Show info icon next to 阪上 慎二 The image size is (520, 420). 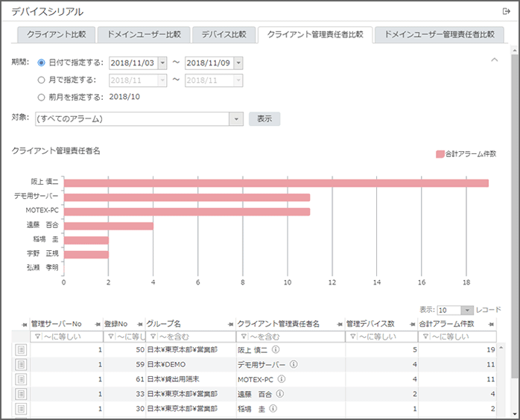click(276, 349)
